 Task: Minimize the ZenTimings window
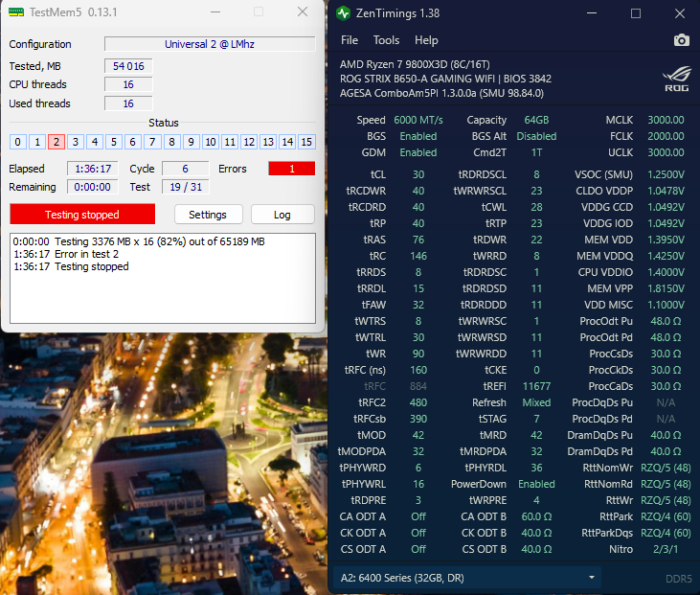click(592, 13)
